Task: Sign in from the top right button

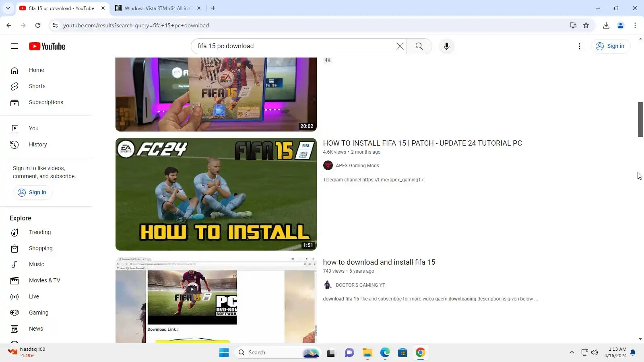Action: 611,46
